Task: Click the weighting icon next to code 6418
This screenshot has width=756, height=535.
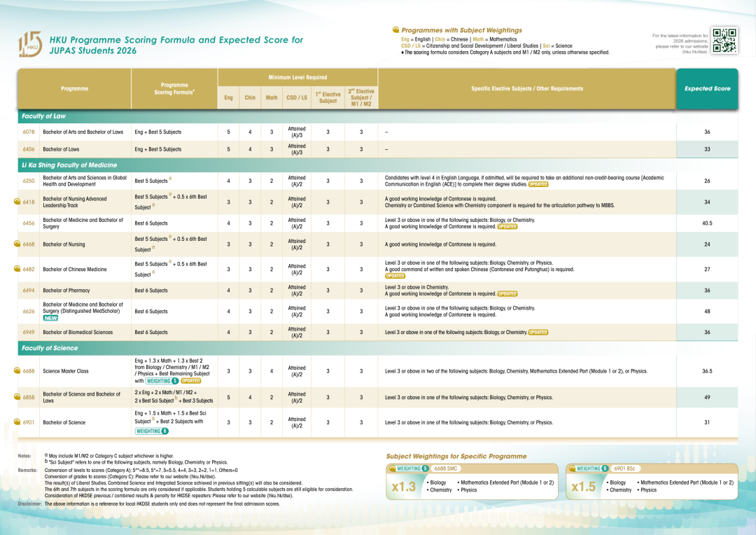Action: [x=17, y=202]
